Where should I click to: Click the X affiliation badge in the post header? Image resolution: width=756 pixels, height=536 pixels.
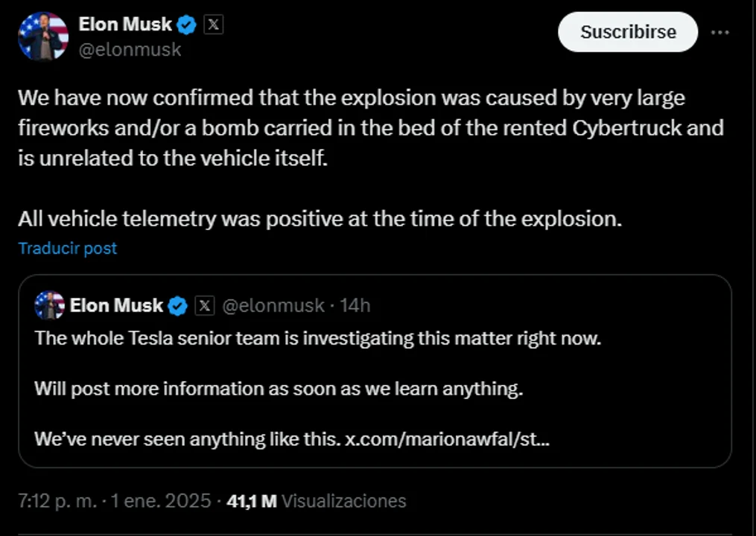click(x=213, y=25)
